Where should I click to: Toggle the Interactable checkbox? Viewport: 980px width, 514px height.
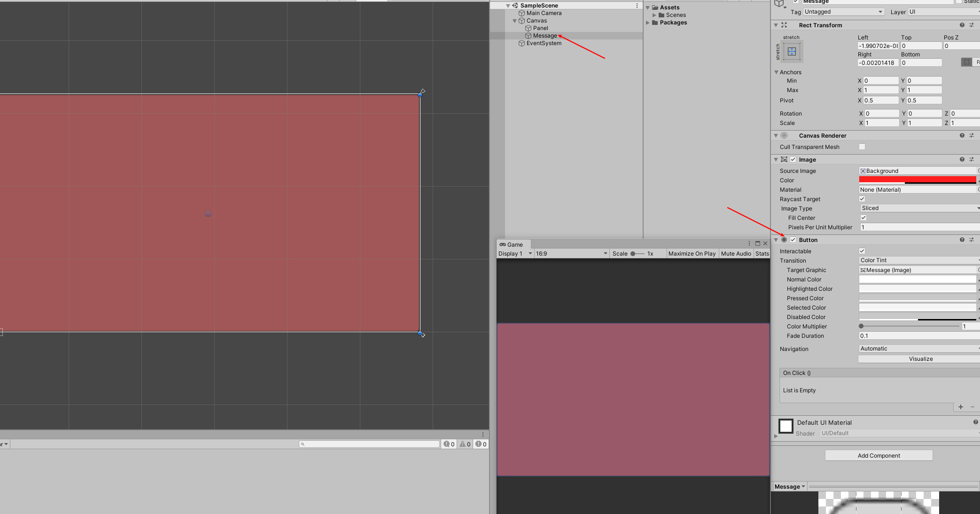862,251
